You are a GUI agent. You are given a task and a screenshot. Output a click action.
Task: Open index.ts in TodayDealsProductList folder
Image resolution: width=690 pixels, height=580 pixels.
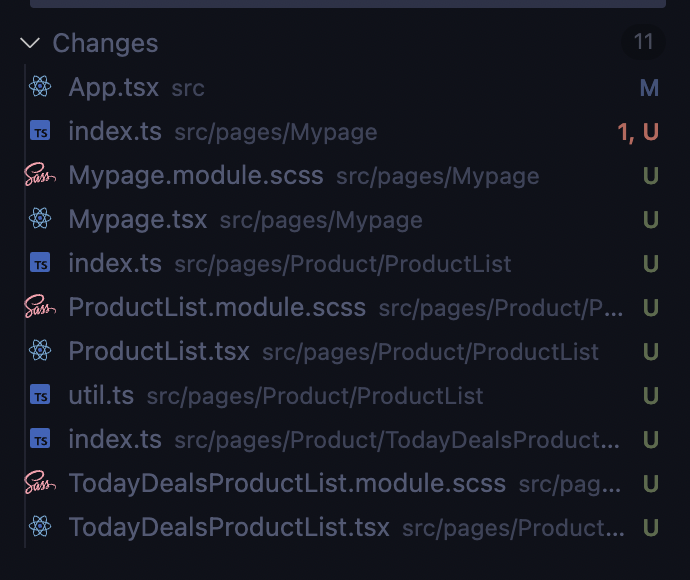tap(114, 439)
